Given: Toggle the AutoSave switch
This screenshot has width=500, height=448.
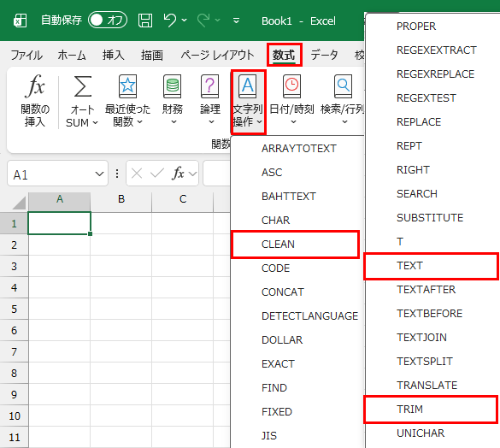Looking at the screenshot, I should pos(108,21).
